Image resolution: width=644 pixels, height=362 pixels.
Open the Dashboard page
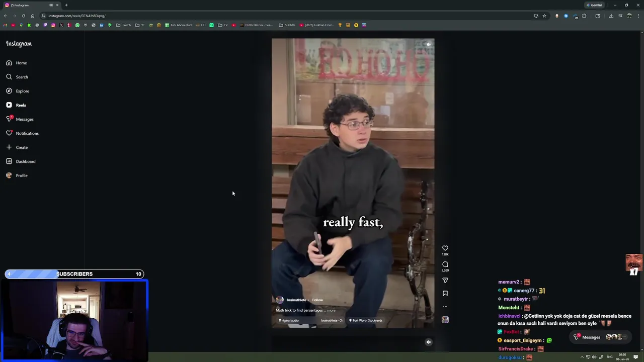(21, 161)
